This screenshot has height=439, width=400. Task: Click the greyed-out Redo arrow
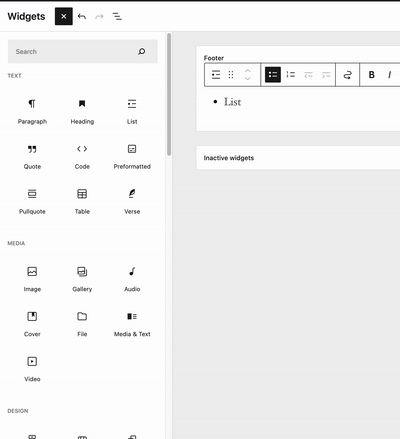99,16
